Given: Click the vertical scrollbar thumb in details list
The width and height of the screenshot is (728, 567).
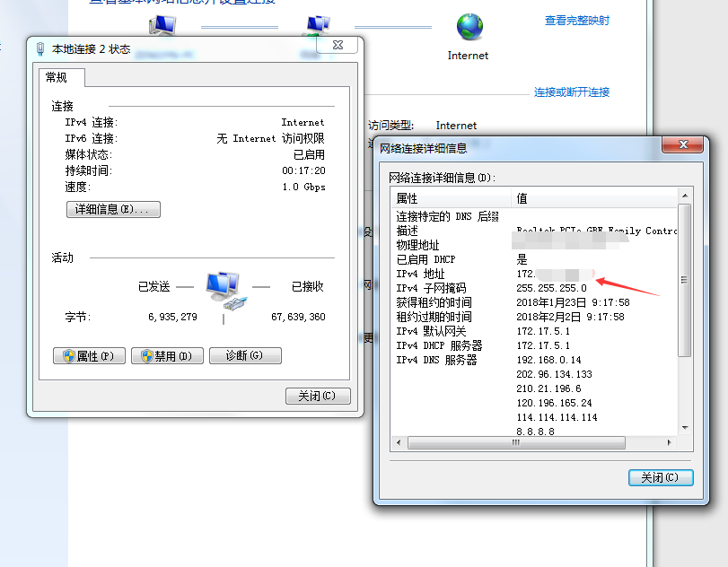Looking at the screenshot, I should (x=684, y=280).
